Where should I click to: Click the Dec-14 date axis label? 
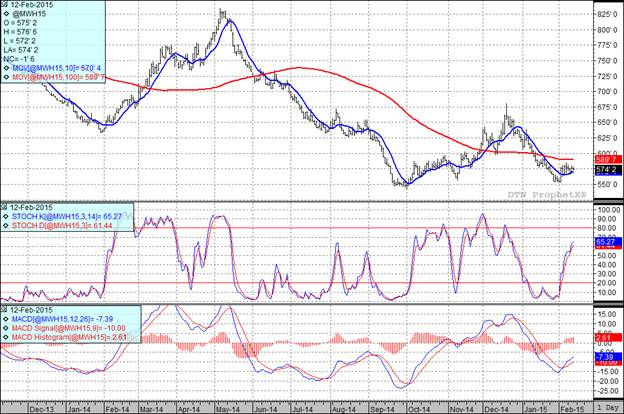pyautogui.click(x=496, y=409)
